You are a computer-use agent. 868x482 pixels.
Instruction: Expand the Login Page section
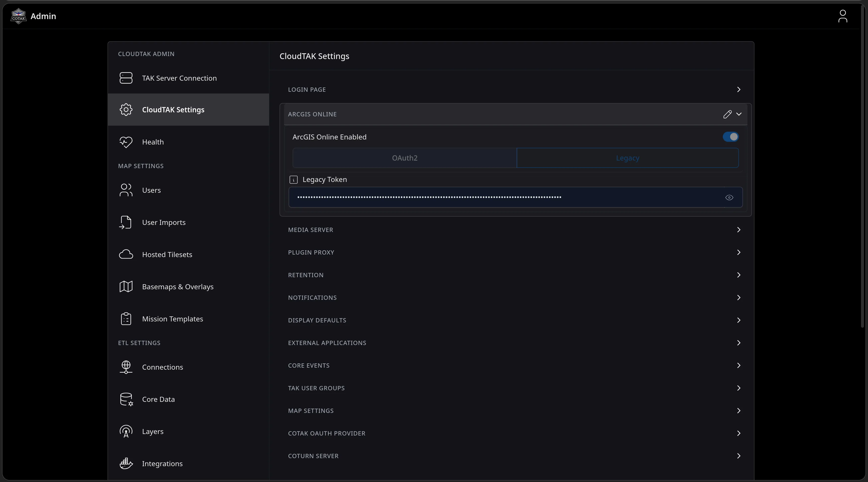tap(516, 89)
